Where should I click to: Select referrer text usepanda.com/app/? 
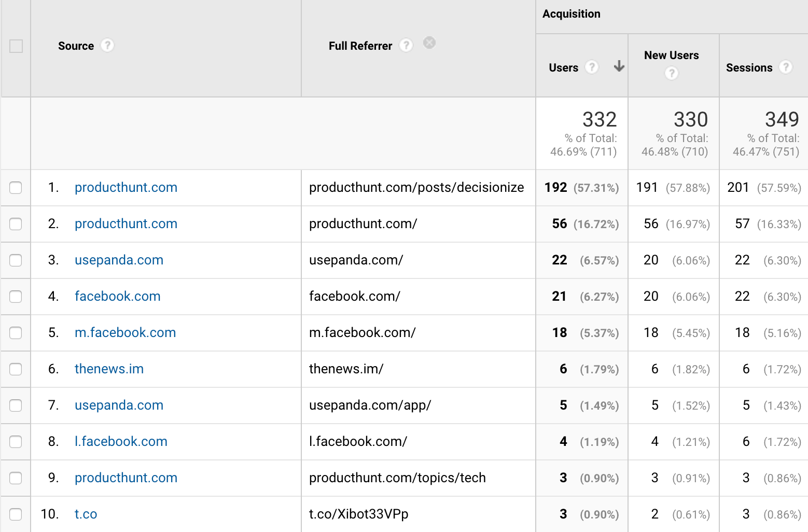click(370, 405)
